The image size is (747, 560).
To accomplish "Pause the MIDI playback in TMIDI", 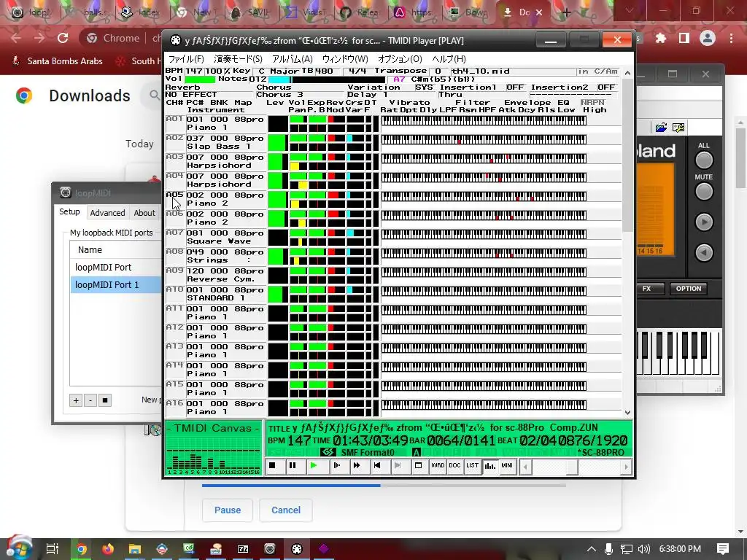I will pos(293,466).
